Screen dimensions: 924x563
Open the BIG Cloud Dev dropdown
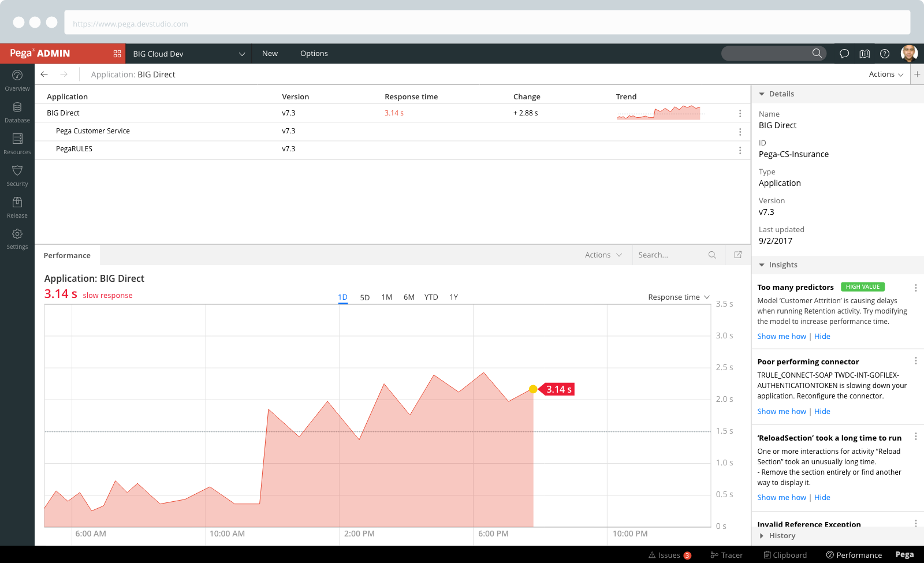point(189,54)
